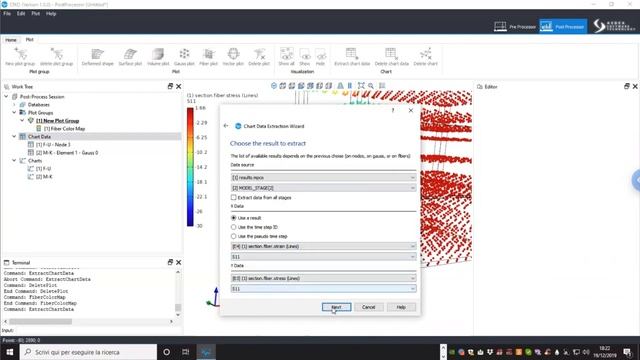Image resolution: width=640 pixels, height=360 pixels.
Task: Open the Y Data S11 component dropdown
Action: click(323, 289)
